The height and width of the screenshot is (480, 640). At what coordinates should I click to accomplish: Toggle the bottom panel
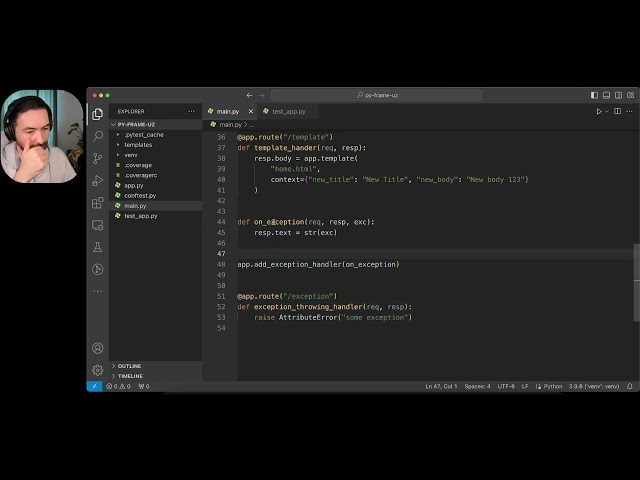[607, 95]
